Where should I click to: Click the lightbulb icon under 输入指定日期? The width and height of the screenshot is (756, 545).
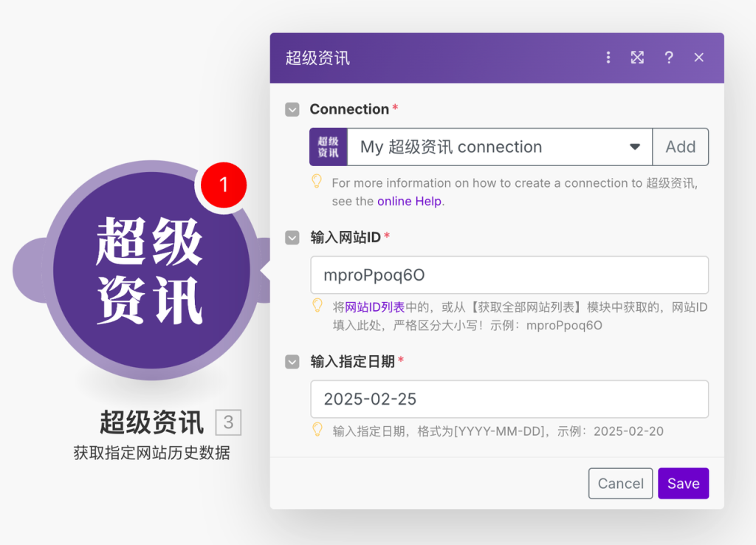click(317, 431)
